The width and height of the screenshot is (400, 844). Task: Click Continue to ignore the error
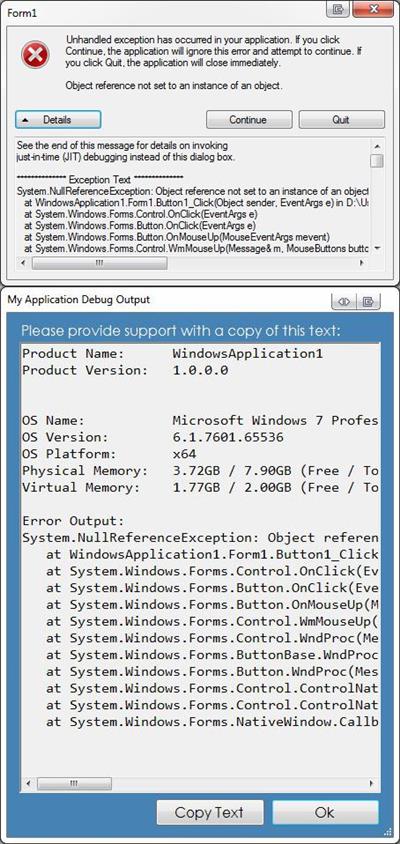click(249, 119)
